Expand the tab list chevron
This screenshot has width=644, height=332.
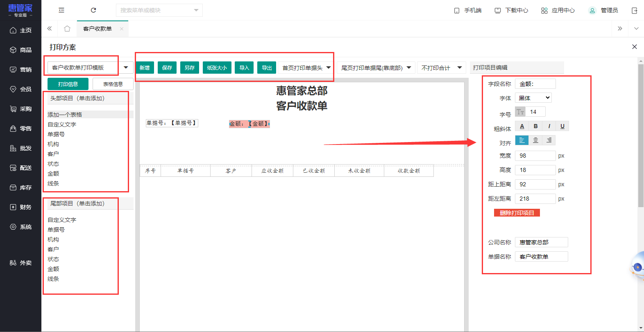[x=636, y=29]
